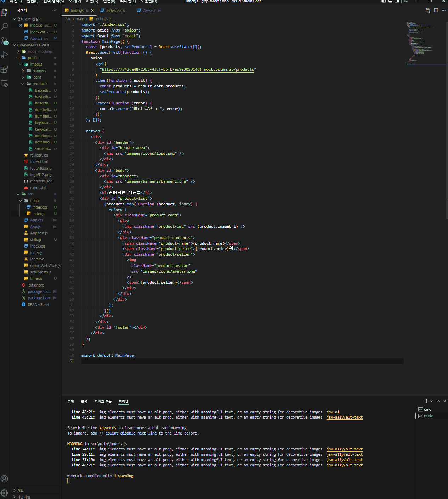448x499 pixels.
Task: Open the Explorer view in activity bar
Action: (4, 13)
